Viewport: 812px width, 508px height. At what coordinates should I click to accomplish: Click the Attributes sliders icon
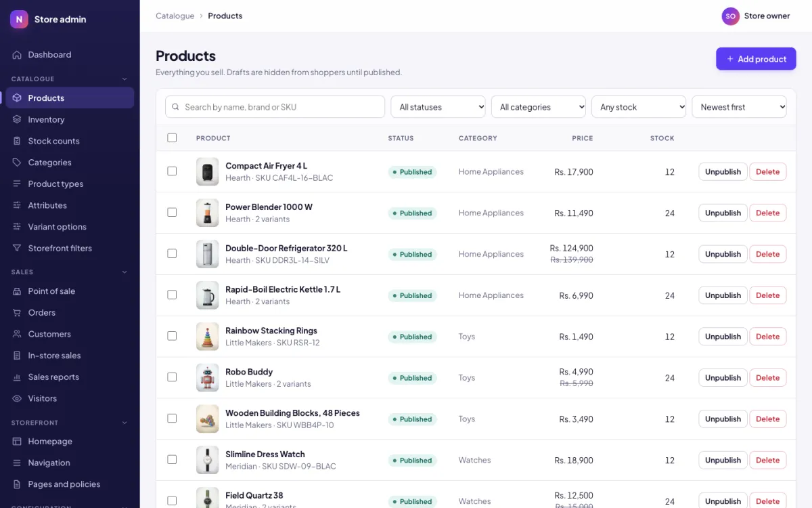[x=17, y=205]
